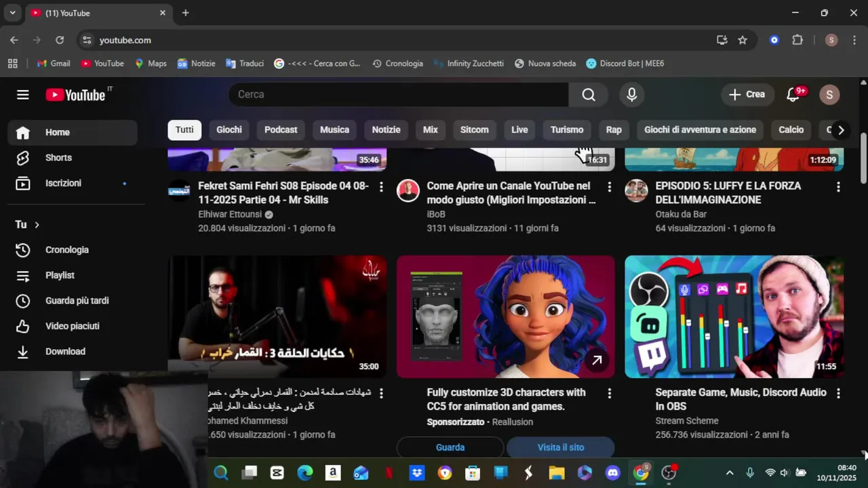Bookmark this page with star icon
The width and height of the screenshot is (868, 488).
(743, 40)
